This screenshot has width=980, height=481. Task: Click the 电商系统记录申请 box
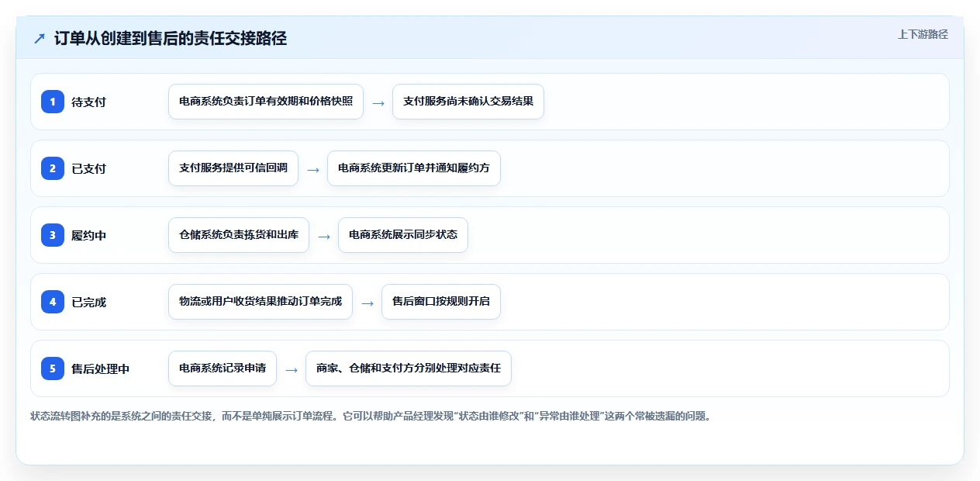[223, 369]
